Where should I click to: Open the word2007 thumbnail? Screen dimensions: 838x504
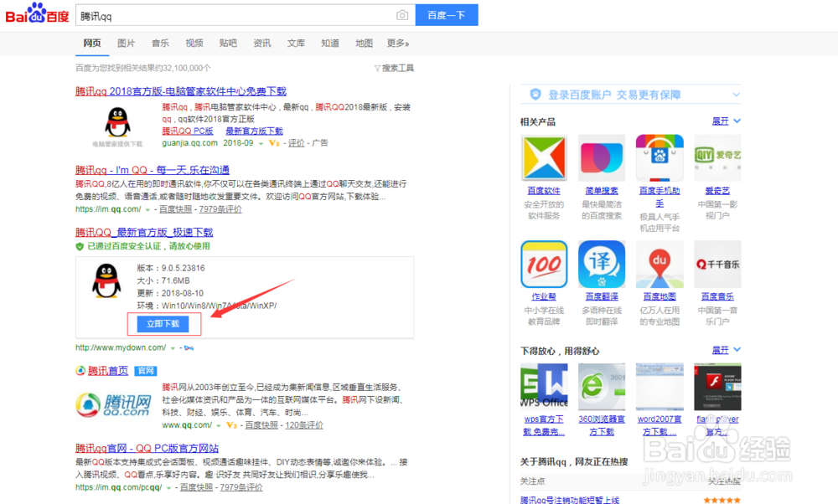click(660, 387)
